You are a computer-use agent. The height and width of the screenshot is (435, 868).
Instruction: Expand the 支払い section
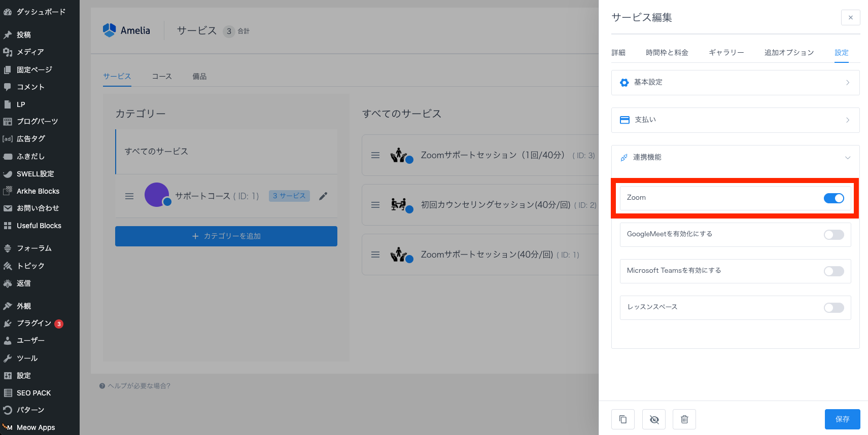[x=735, y=120]
